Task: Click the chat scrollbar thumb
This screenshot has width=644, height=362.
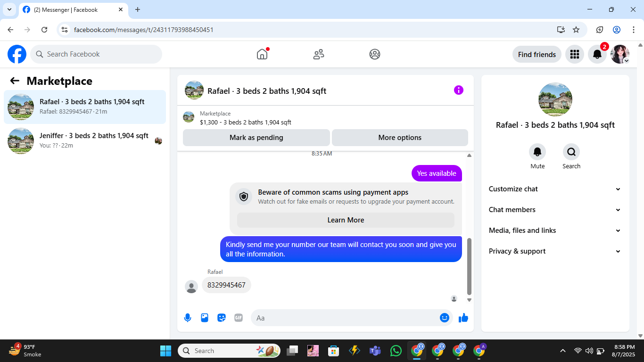Action: coord(469,266)
